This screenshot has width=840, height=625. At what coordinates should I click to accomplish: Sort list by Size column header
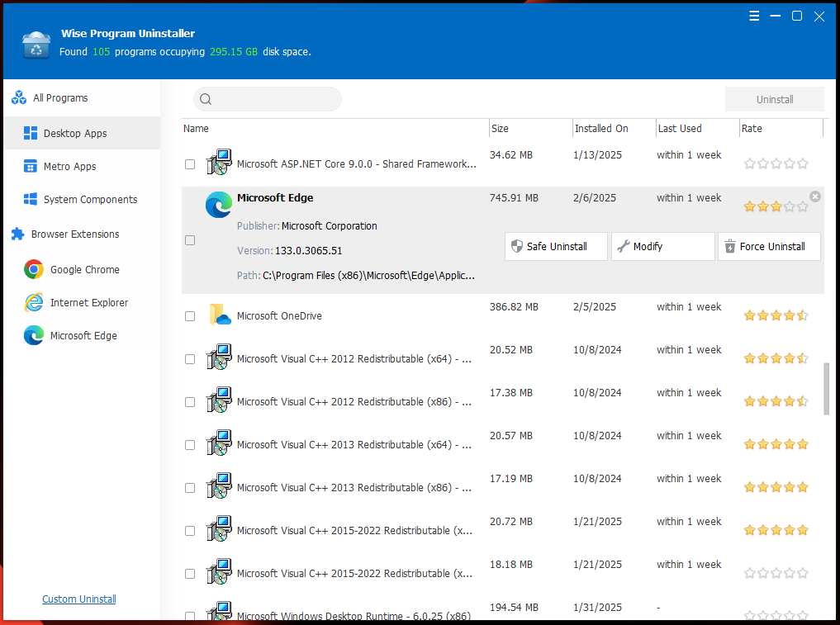coord(500,129)
